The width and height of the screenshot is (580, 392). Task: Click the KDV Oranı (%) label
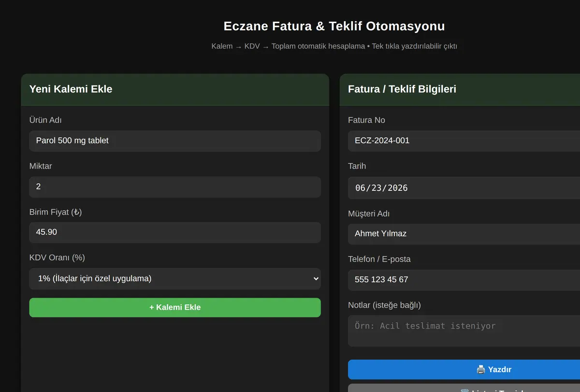point(57,258)
